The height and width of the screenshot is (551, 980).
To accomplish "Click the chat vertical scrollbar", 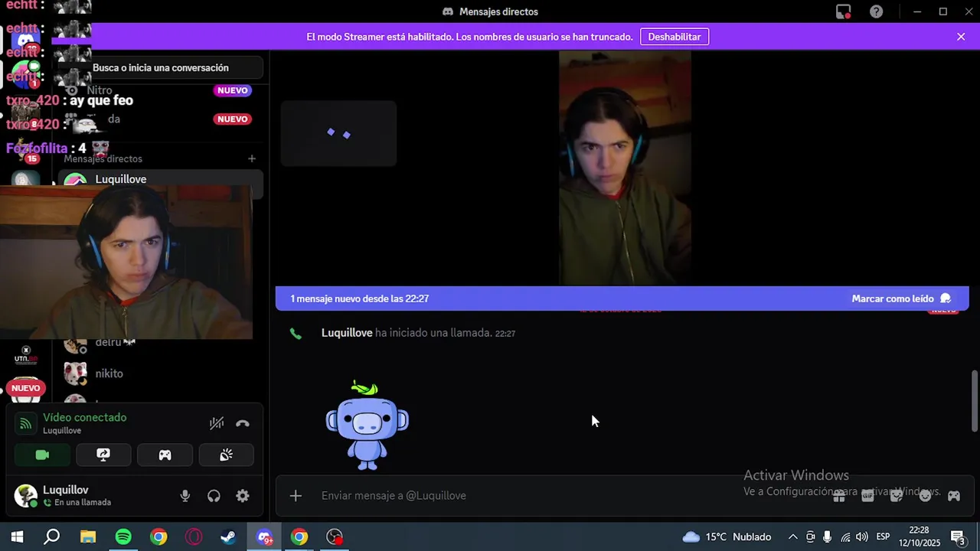I will tap(974, 401).
